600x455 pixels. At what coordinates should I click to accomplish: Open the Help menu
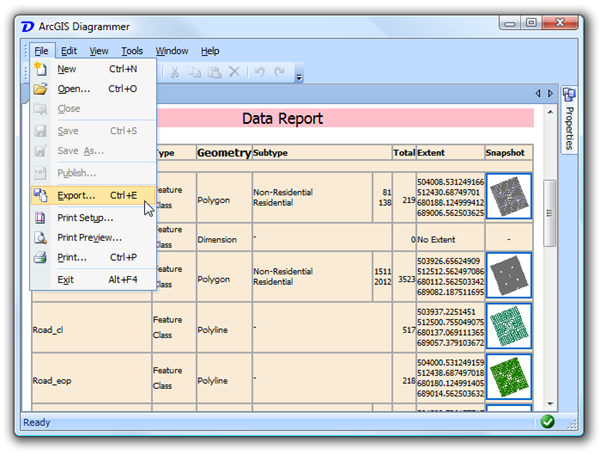coord(210,50)
